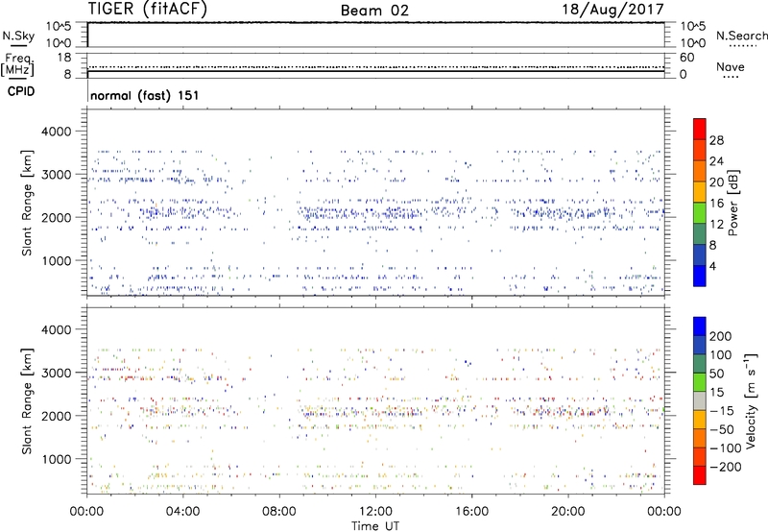The height and width of the screenshot is (532, 768).
Task: Select the N.Sky legend label
Action: coord(18,36)
